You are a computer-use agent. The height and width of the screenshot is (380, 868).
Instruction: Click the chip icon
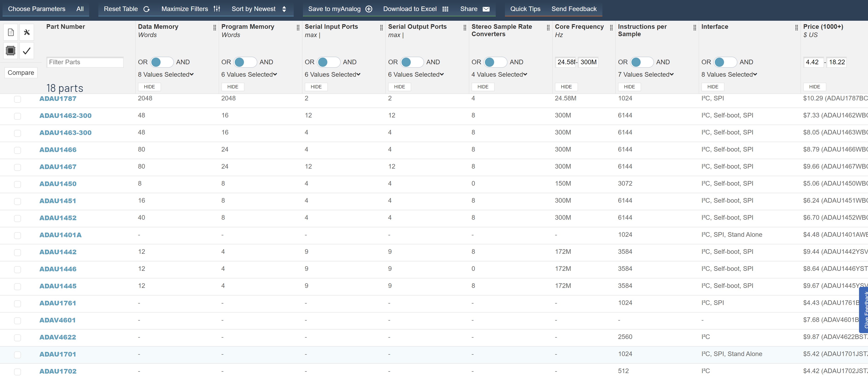(10, 51)
